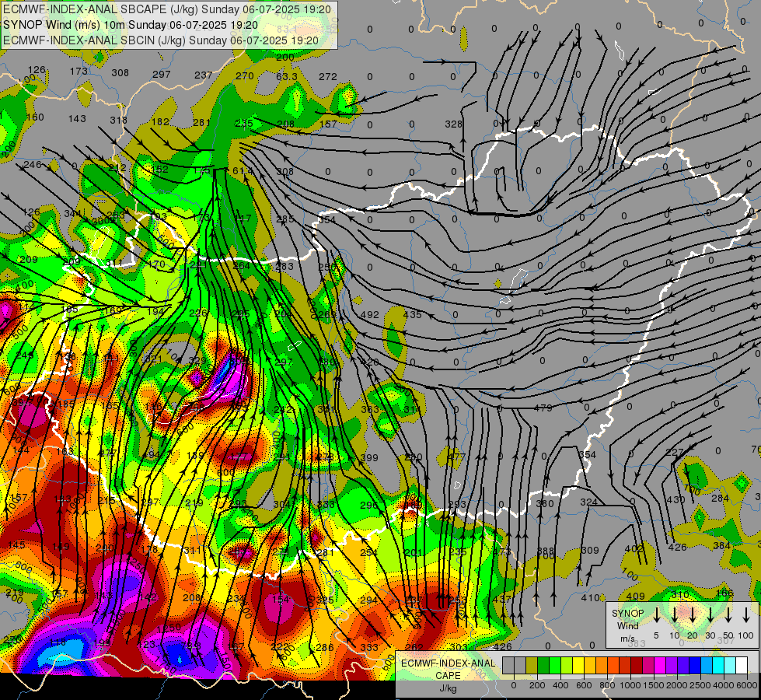Click the 1000 tick label on colorbar
The height and width of the screenshot is (700, 761).
click(630, 685)
